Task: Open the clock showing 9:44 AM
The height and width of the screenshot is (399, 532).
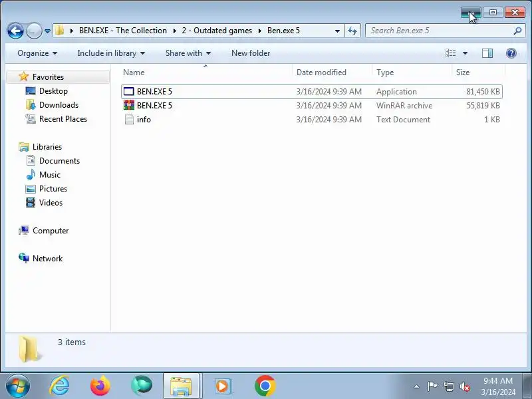Action: [498, 386]
